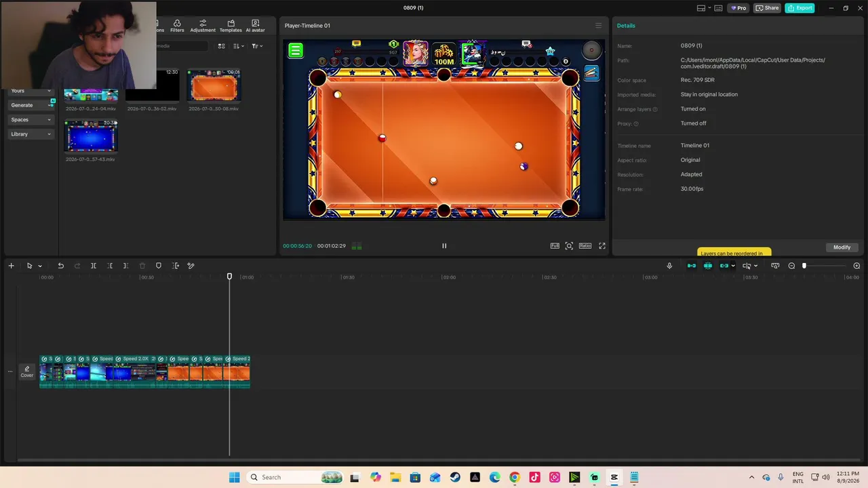Expand the Library section
The image size is (868, 488).
click(x=31, y=134)
